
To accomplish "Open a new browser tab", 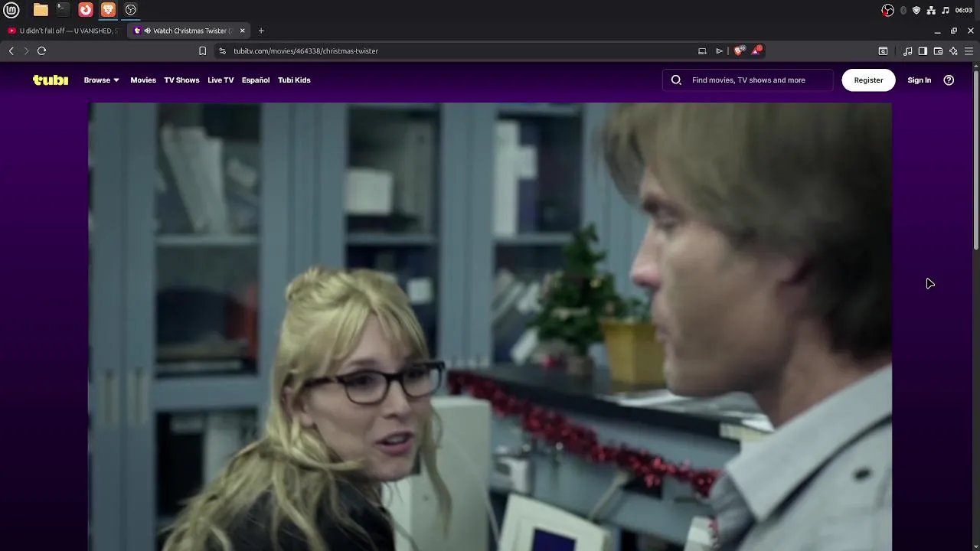I will (x=261, y=31).
